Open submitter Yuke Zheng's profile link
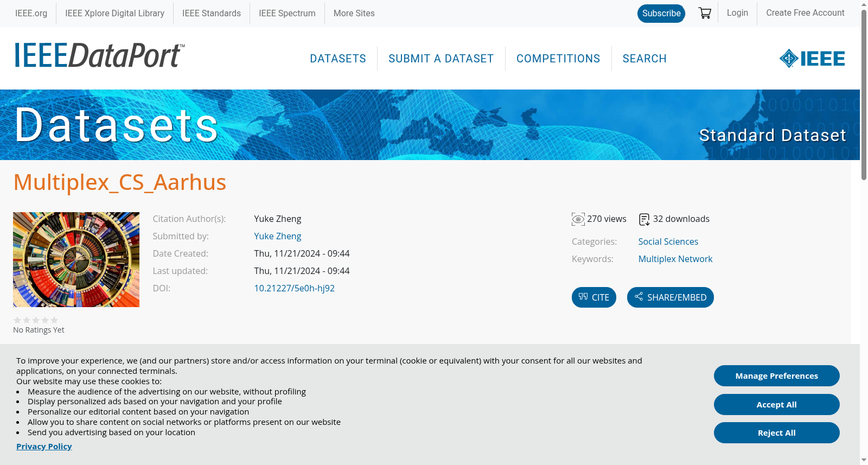This screenshot has height=465, width=868. (x=278, y=236)
